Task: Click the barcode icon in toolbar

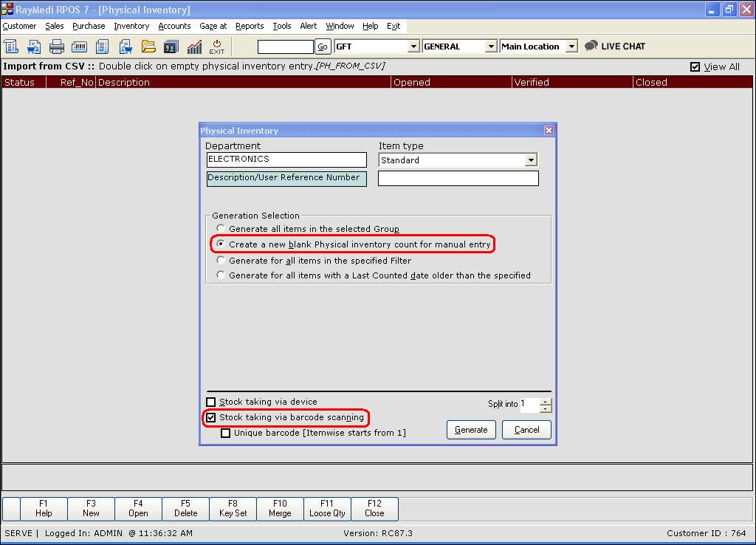Action: [79, 47]
